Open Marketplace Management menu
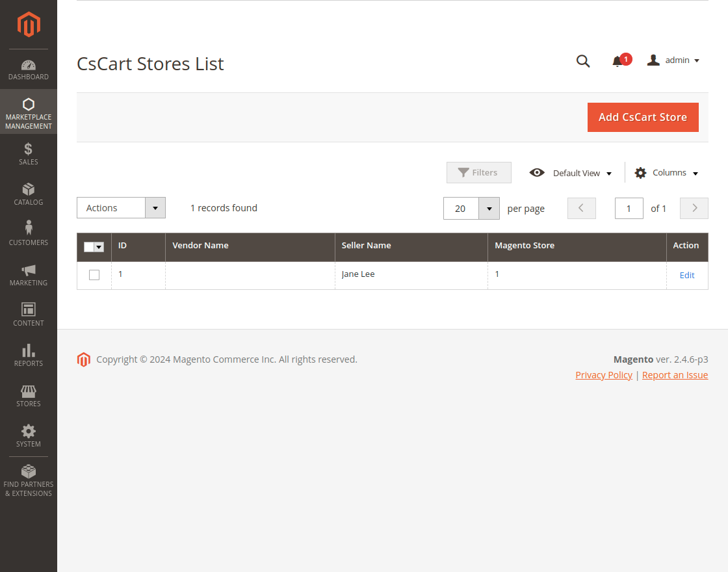This screenshot has width=728, height=572. pyautogui.click(x=29, y=112)
